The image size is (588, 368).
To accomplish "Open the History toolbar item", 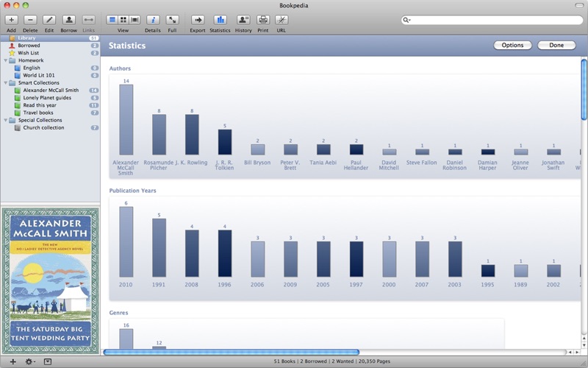I will 243,20.
